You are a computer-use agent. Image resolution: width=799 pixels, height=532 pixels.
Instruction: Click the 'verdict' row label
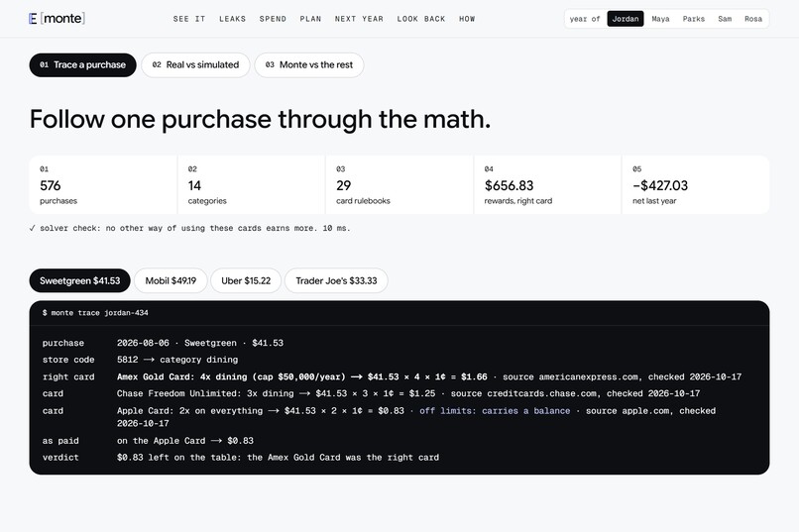click(x=60, y=458)
